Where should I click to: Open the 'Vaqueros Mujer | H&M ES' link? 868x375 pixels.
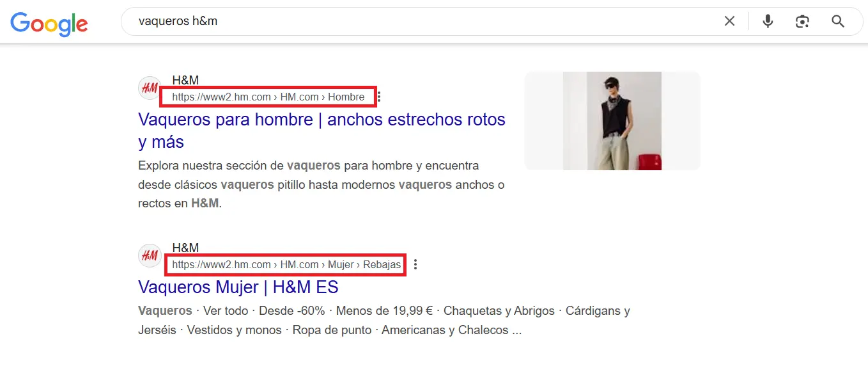pos(238,287)
